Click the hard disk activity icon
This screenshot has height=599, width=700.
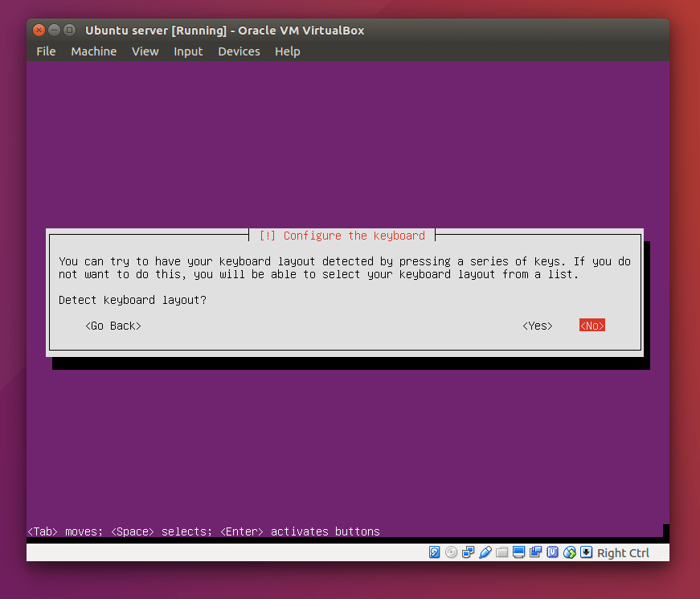[434, 552]
